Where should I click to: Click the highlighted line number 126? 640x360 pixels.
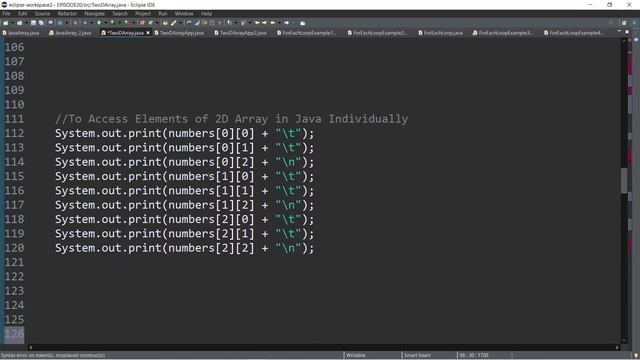click(x=14, y=334)
